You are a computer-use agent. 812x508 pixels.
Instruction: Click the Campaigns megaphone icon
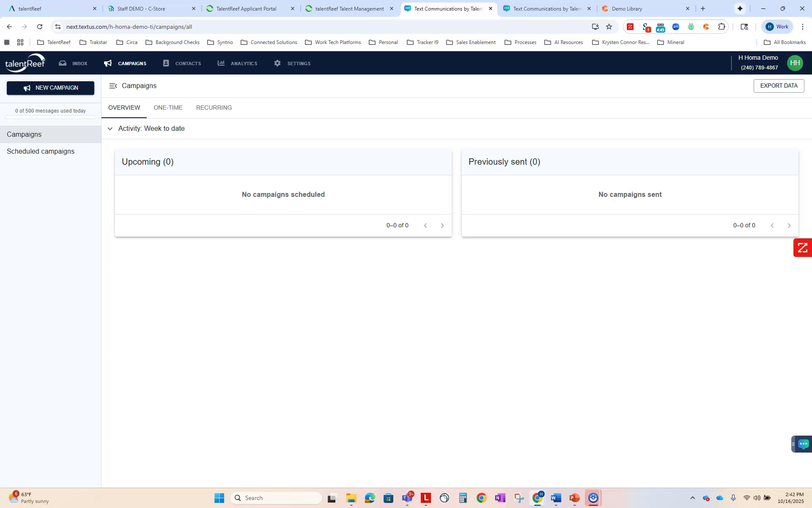tap(107, 63)
